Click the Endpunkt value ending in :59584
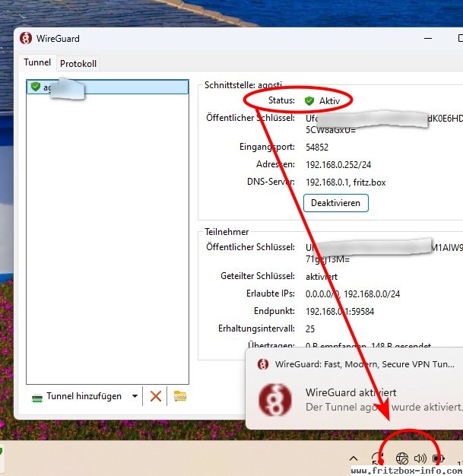Image resolution: width=463 pixels, height=476 pixels. (340, 312)
